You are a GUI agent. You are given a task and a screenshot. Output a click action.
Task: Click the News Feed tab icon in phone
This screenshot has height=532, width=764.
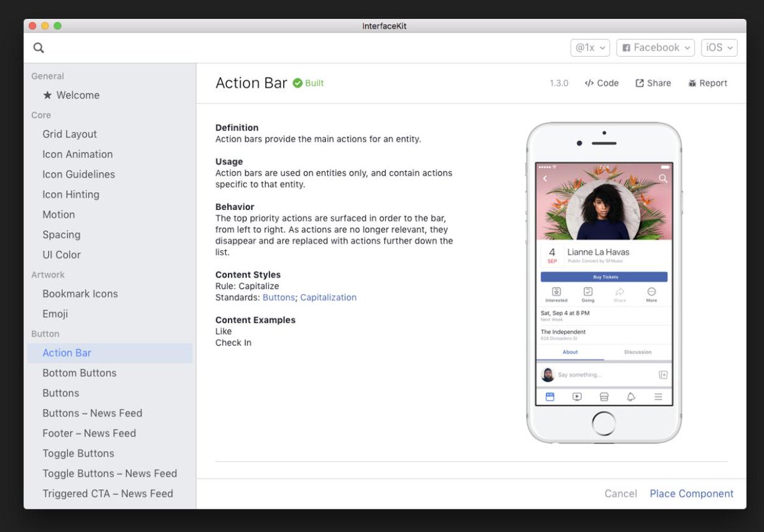(x=550, y=397)
